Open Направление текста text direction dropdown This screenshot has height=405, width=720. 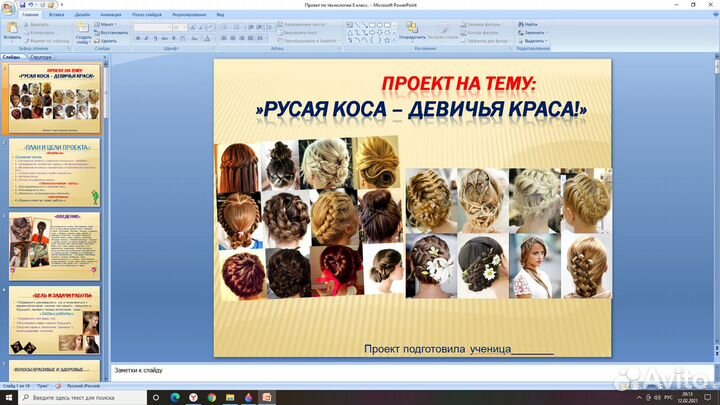tap(304, 24)
